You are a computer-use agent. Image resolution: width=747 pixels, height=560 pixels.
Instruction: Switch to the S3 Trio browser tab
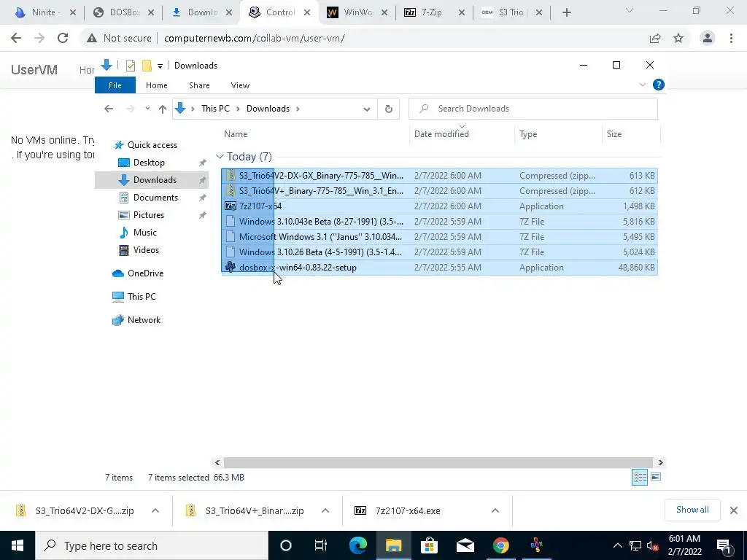tap(512, 12)
